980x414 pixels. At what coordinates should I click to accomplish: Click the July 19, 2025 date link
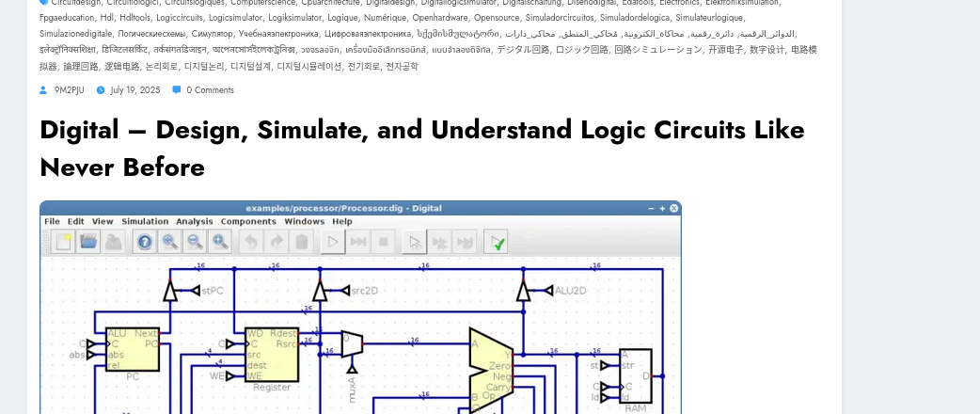click(135, 90)
